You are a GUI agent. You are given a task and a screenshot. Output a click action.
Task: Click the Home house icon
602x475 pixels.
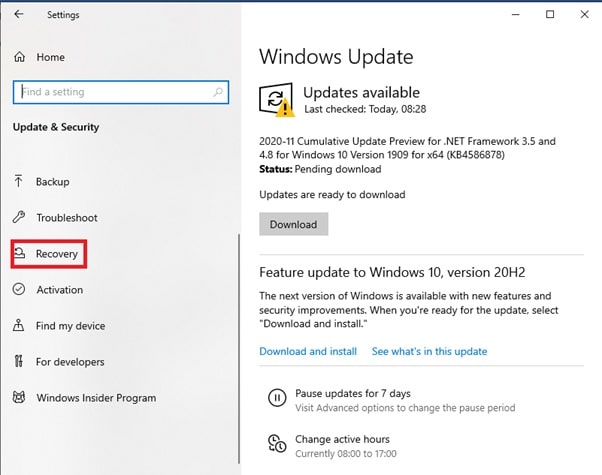pos(20,57)
